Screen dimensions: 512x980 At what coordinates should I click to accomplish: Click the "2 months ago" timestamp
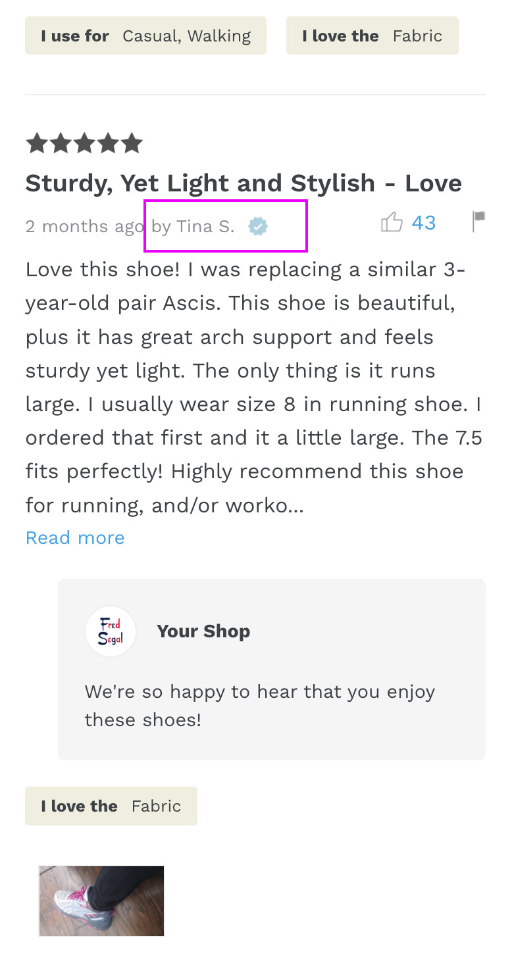pos(83,227)
